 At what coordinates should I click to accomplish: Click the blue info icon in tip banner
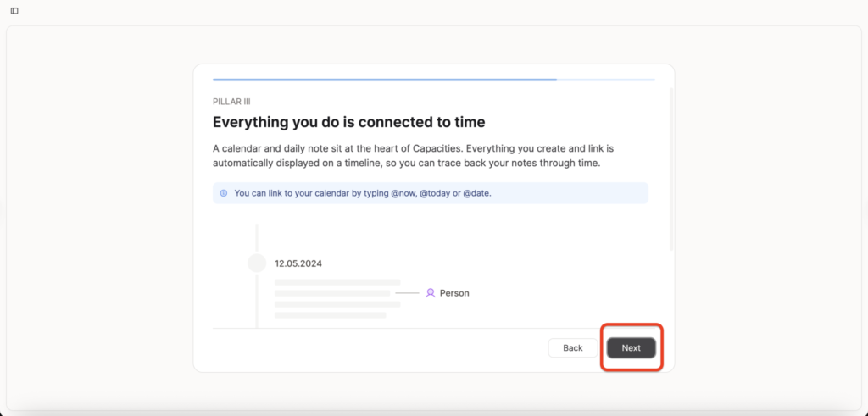[224, 193]
